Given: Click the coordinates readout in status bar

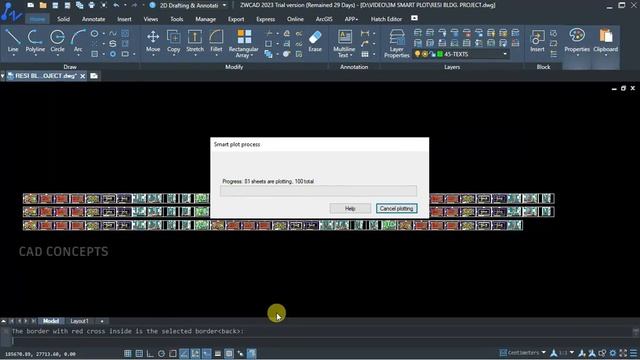Looking at the screenshot, I should coord(40,354).
